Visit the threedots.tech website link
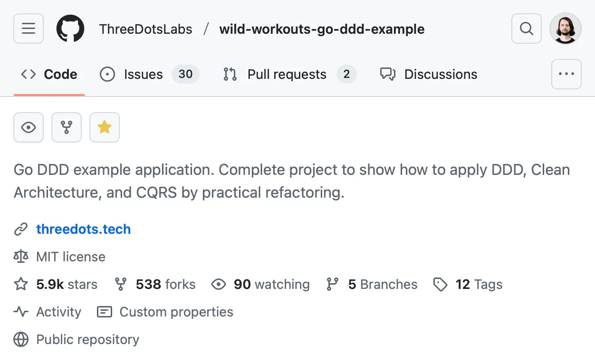 pos(83,230)
